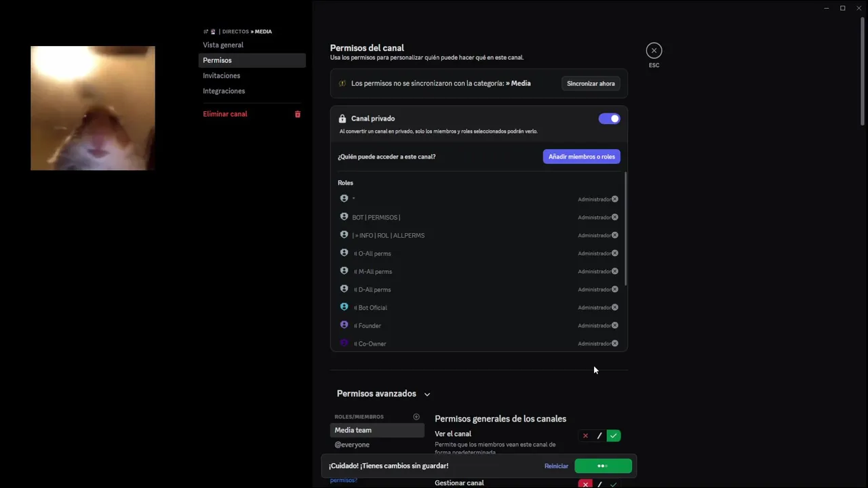This screenshot has height=488, width=868.
Task: Click the ROLES/MIEMBROS section label
Action: 359,417
